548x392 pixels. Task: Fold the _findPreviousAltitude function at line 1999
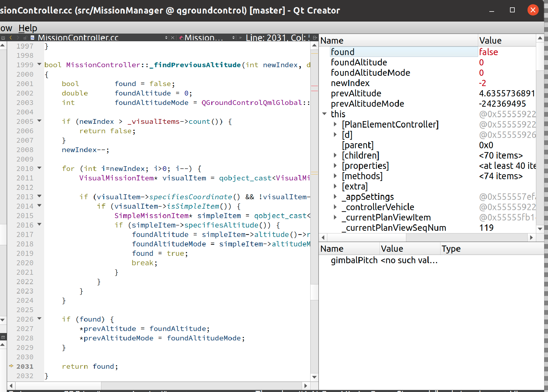[39, 64]
